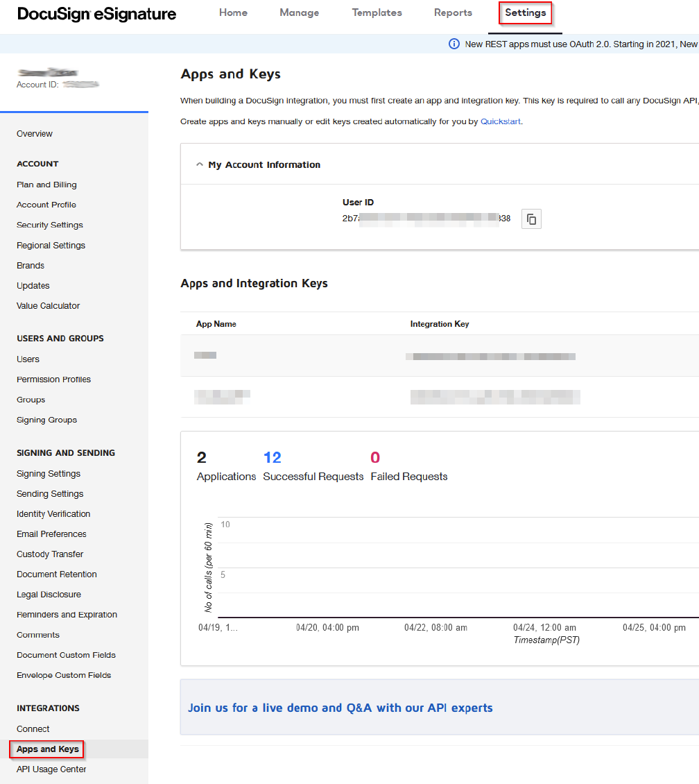699x784 pixels.
Task: Open the API Usage Center page
Action: (51, 769)
